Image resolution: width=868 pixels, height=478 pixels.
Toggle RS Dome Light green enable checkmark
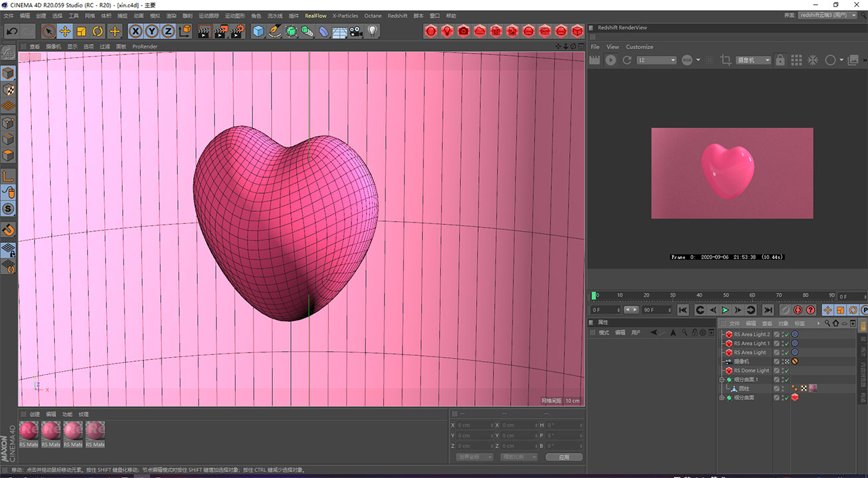pos(787,370)
